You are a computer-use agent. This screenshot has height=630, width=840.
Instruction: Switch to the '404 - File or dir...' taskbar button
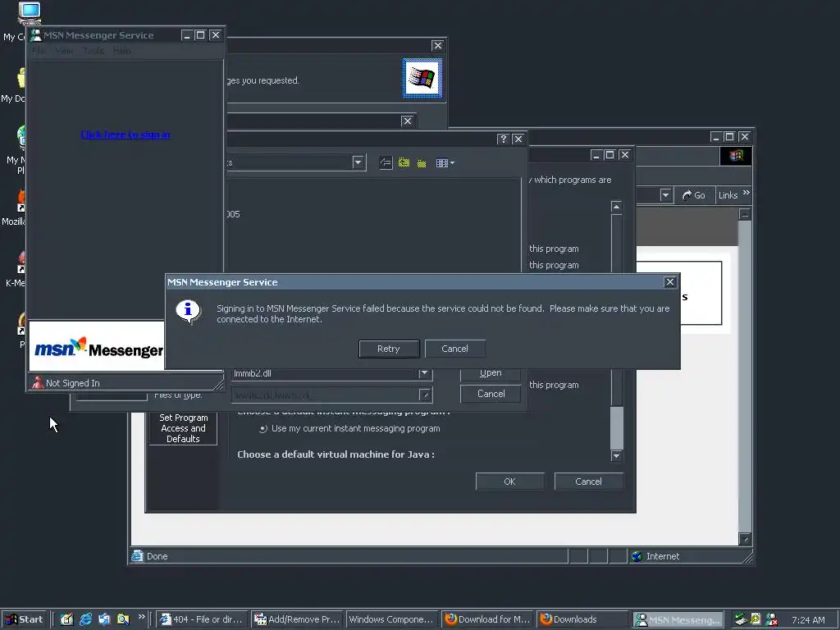[x=203, y=619]
